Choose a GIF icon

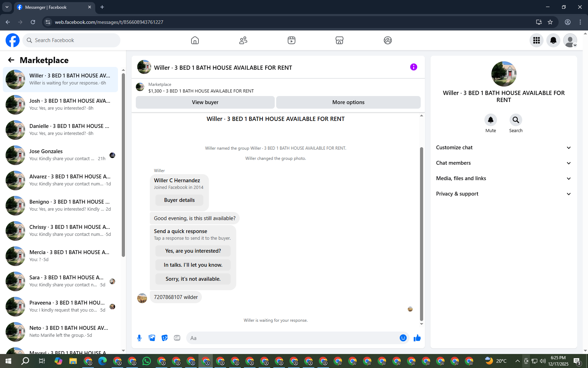[177, 338]
